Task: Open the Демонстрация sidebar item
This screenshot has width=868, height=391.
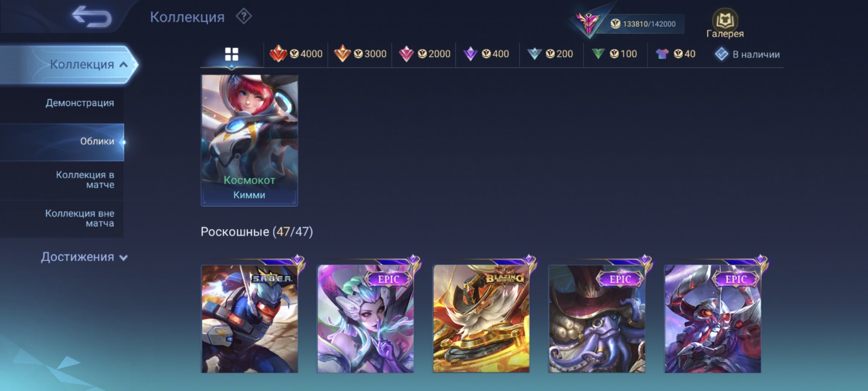Action: click(x=80, y=103)
